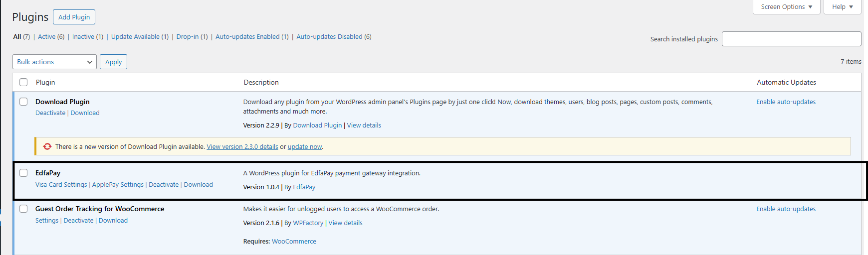The height and width of the screenshot is (255, 868).
Task: Open EdfaPay Visa Card Settings
Action: (61, 185)
